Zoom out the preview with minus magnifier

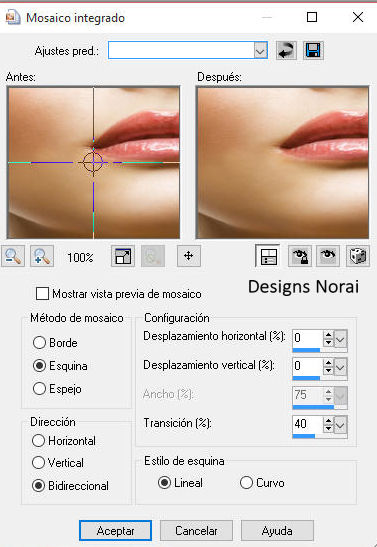tap(13, 256)
